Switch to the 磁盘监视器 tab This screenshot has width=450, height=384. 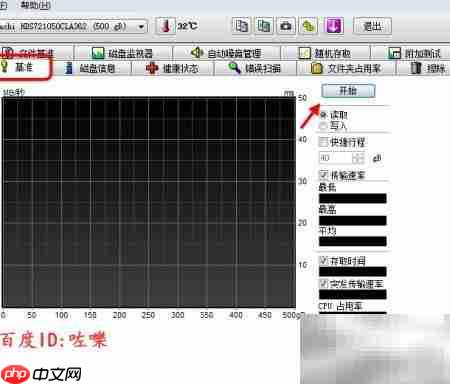pyautogui.click(x=122, y=53)
